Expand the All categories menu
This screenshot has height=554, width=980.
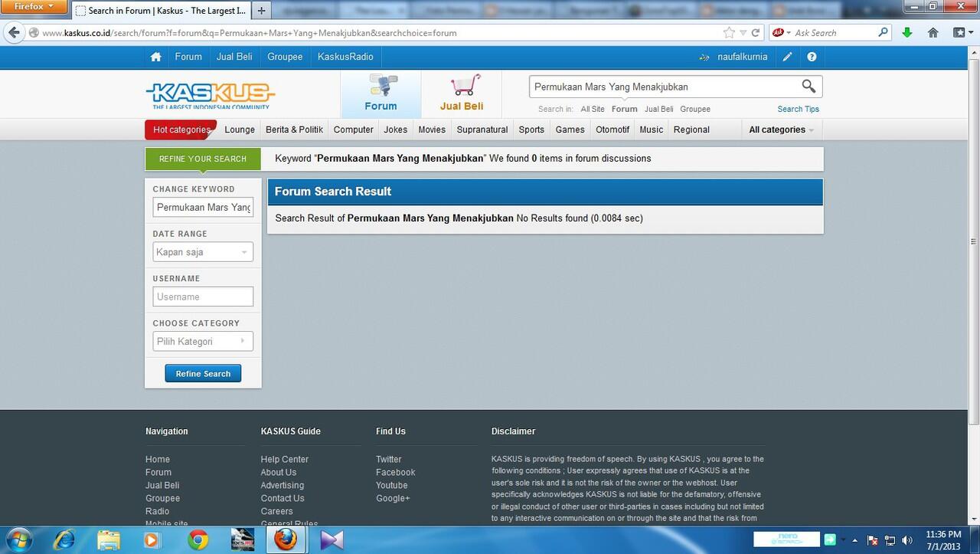[x=781, y=129]
